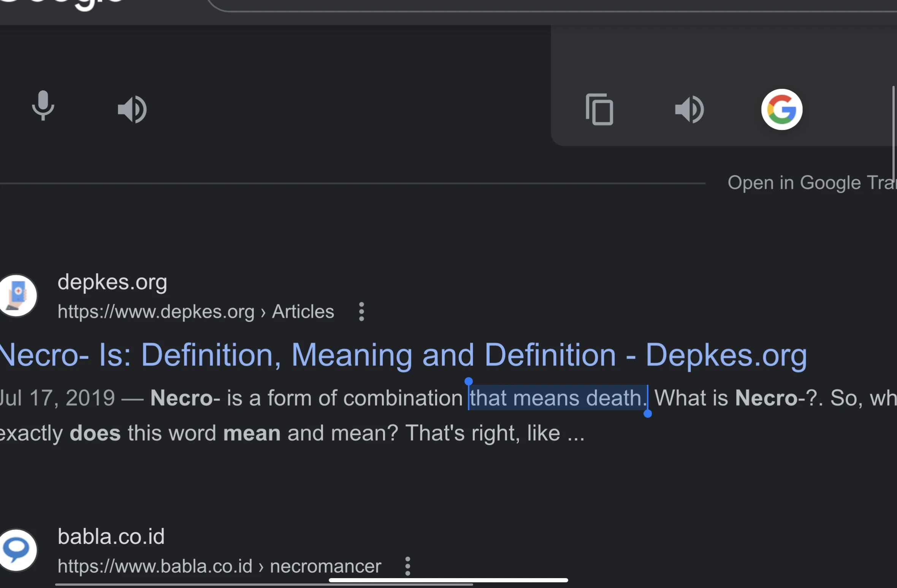This screenshot has width=897, height=588.
Task: Click the white home indicator bar at bottom
Action: pos(448,580)
